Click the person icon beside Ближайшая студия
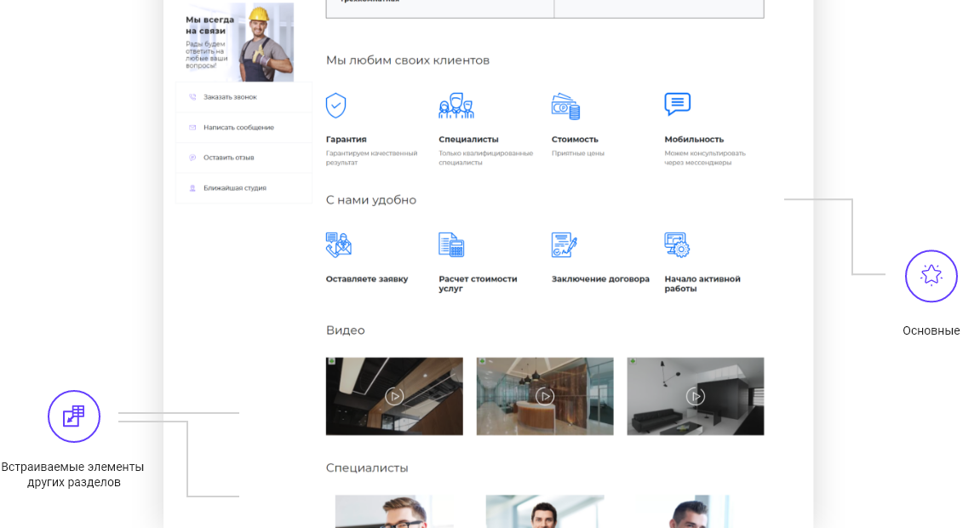 192,188
